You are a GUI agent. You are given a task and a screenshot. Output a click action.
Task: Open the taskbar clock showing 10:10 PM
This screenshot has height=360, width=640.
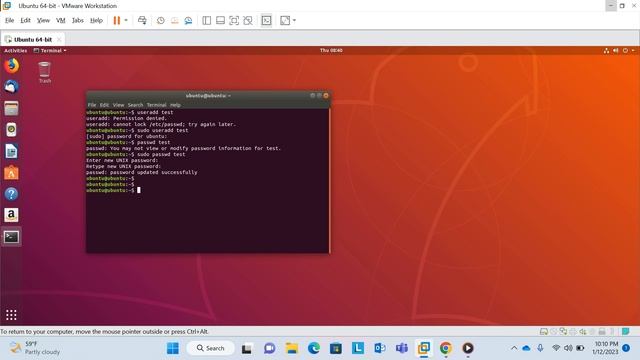pos(605,348)
